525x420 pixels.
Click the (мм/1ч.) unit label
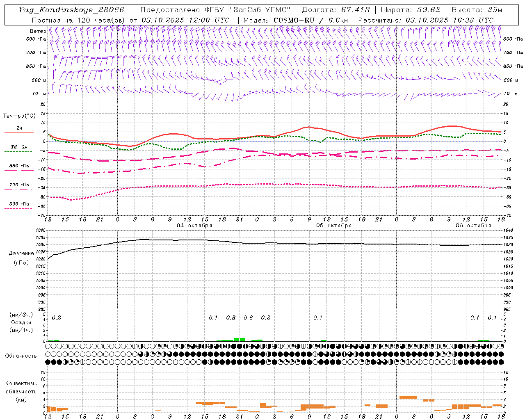21,330
